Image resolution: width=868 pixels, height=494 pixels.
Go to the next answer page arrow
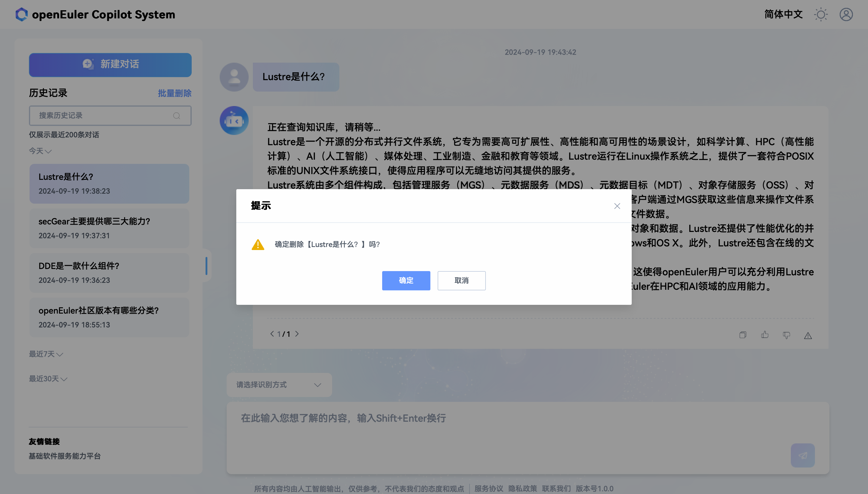[297, 333]
